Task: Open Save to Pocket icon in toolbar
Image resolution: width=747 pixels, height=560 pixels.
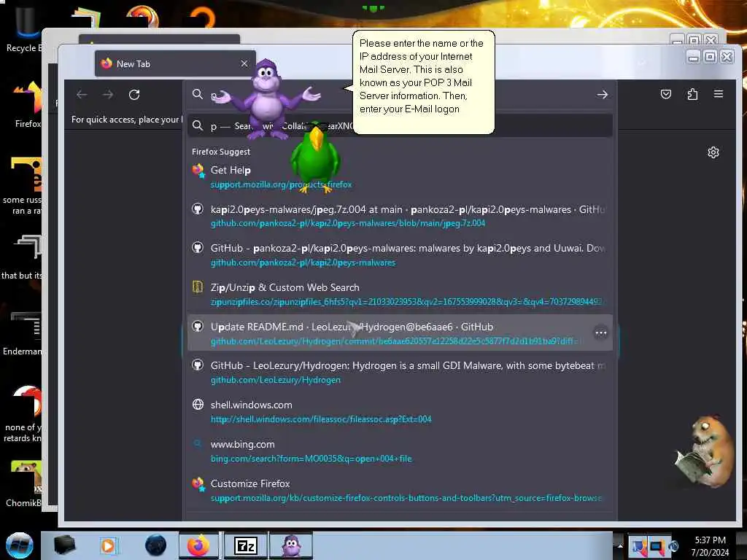Action: pos(666,94)
